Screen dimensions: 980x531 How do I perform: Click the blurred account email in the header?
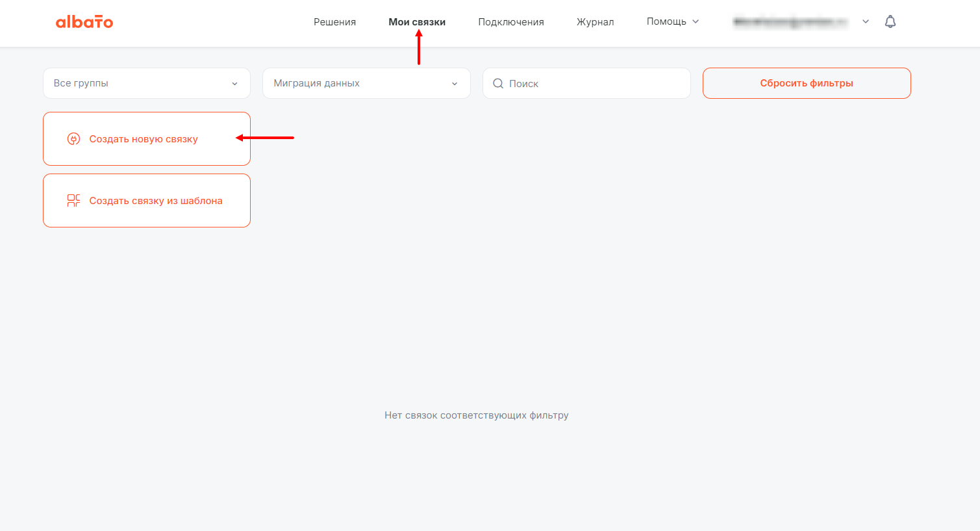coord(790,22)
